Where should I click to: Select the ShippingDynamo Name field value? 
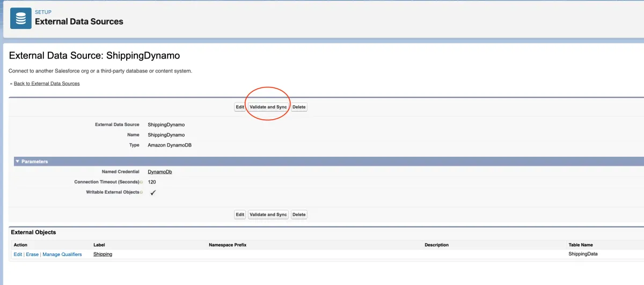(166, 135)
